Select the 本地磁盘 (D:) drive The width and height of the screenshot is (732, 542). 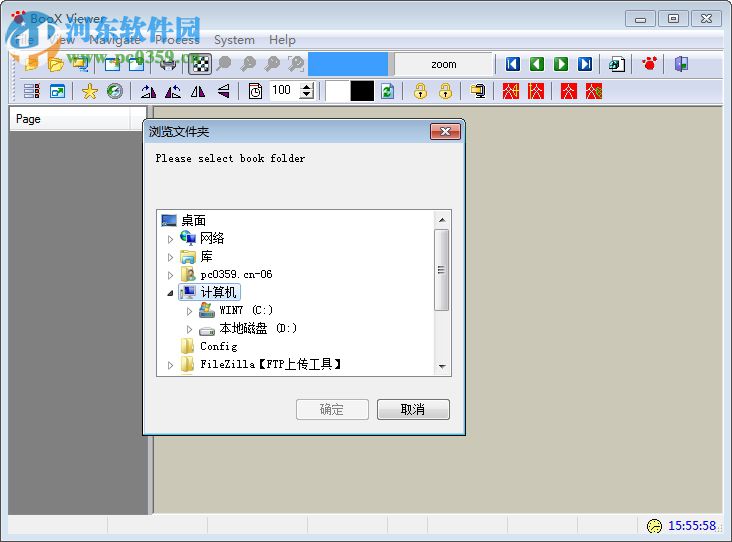click(x=258, y=329)
